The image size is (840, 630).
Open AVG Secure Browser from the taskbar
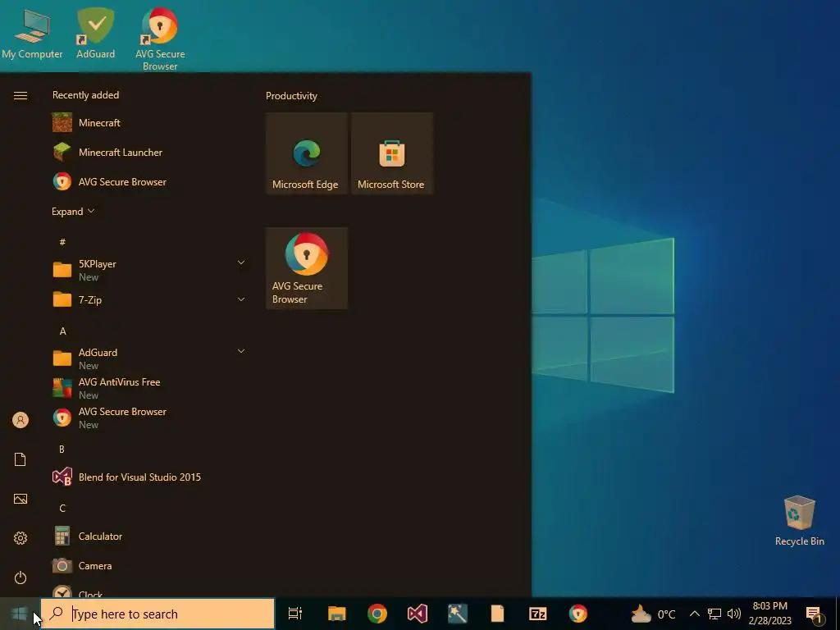tap(578, 614)
